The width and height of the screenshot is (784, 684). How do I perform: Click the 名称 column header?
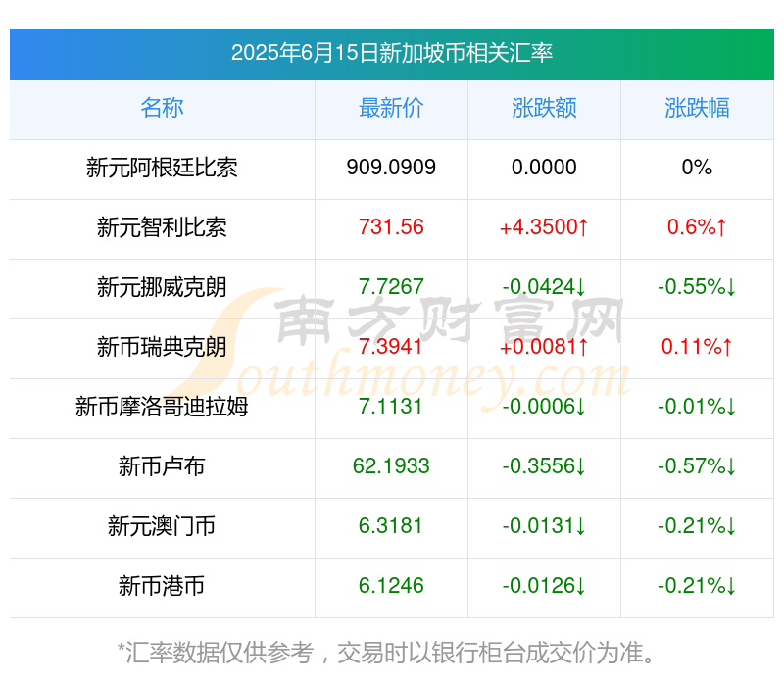pyautogui.click(x=162, y=108)
